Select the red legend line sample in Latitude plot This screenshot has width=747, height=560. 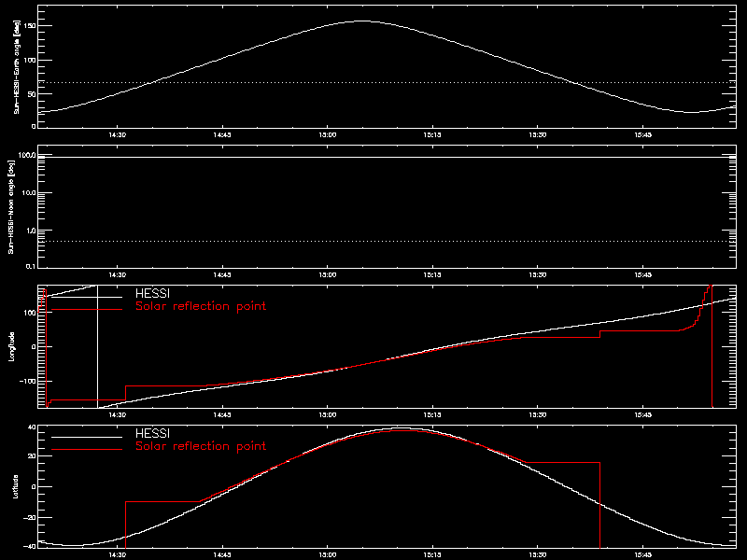point(87,450)
